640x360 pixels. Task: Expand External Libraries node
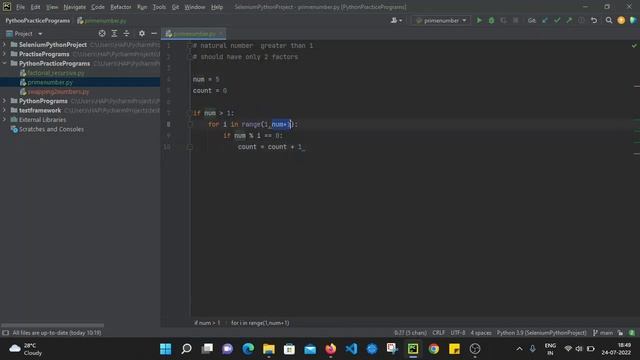click(4, 120)
